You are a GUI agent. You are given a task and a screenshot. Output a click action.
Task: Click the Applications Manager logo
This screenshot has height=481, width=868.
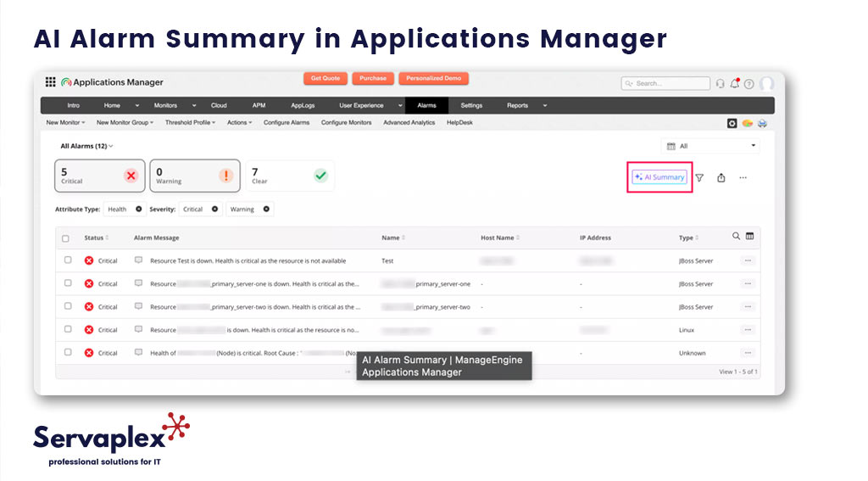coord(113,82)
